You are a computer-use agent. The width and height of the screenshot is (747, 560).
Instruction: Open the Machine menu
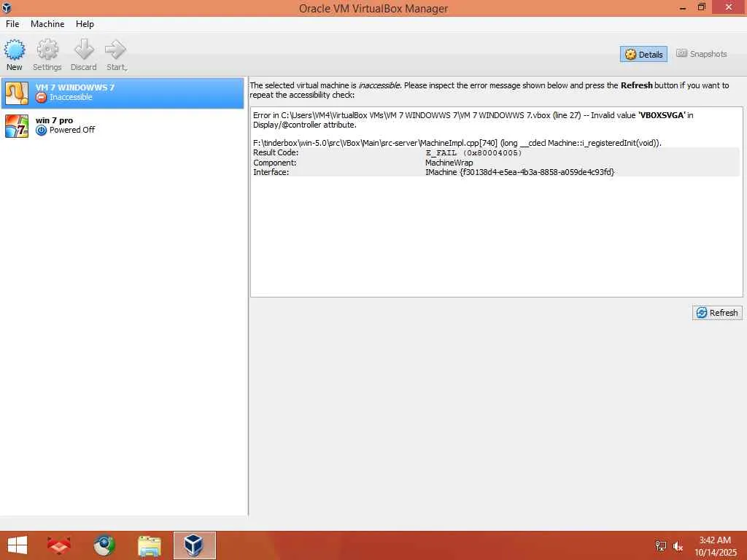pos(47,24)
